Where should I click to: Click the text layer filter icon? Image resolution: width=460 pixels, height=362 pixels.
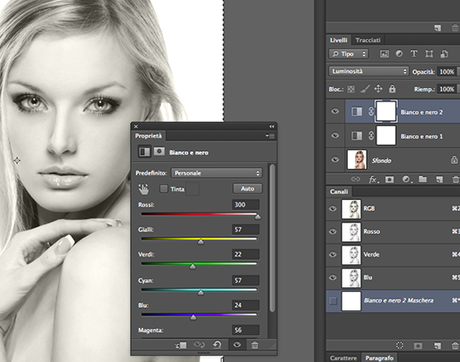(414, 54)
